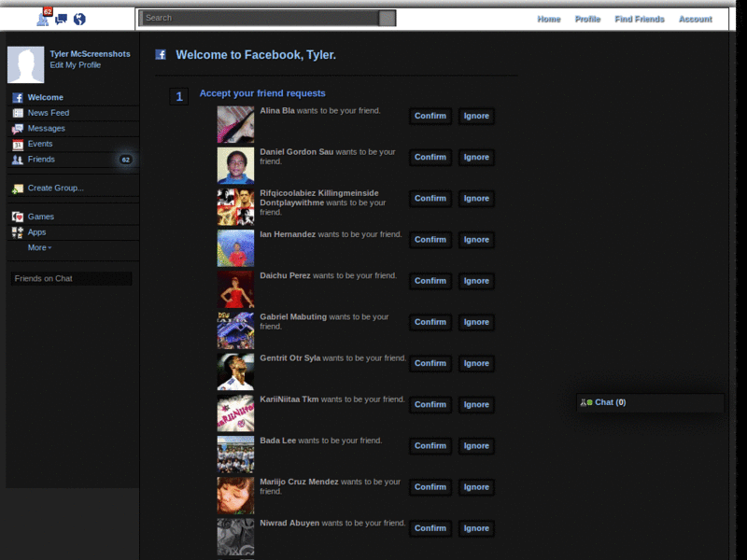Open Gentrit Otr Syla's profile photo
The image size is (747, 560).
pos(236,371)
